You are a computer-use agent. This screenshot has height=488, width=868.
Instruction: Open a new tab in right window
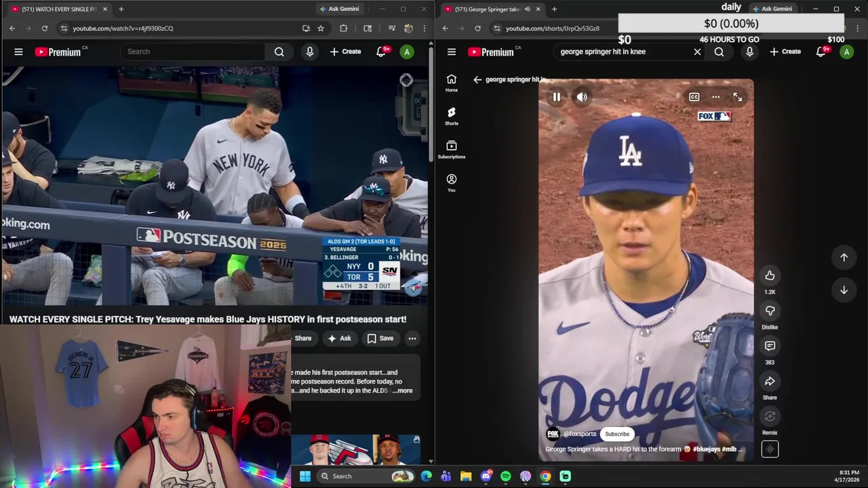[554, 9]
